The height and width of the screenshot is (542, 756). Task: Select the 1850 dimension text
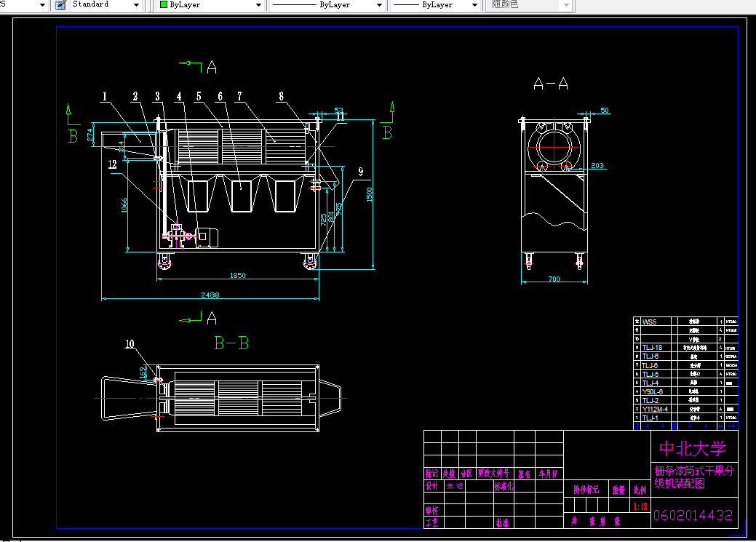238,275
